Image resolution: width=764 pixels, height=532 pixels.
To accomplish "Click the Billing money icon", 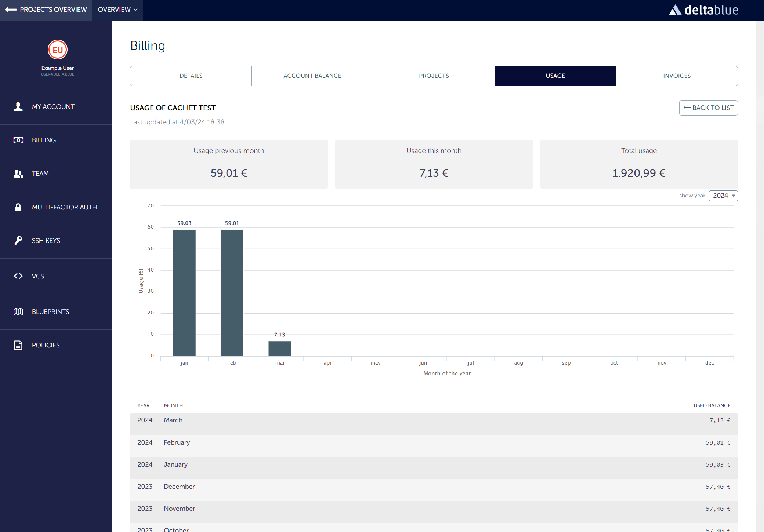I will [x=18, y=140].
